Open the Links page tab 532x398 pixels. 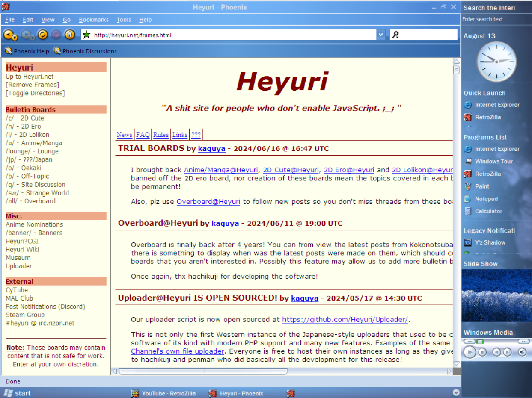tap(180, 135)
